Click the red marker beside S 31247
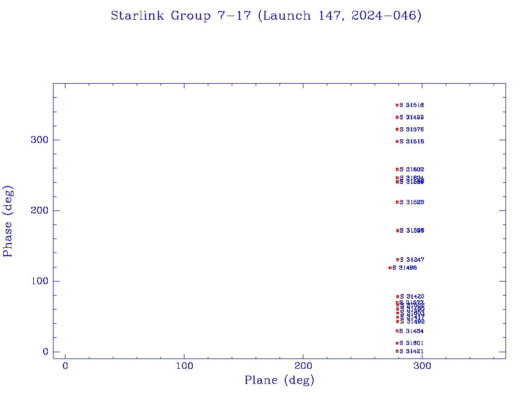Viewport: 532px width, 399px height. point(397,260)
